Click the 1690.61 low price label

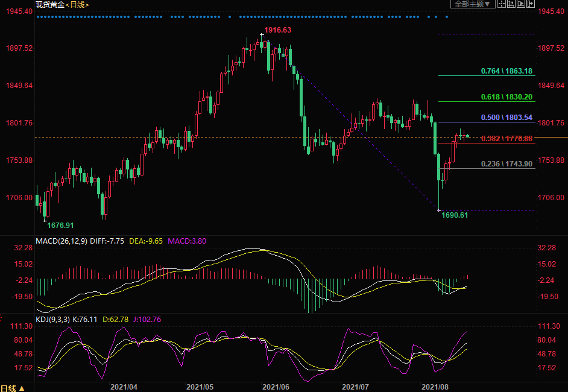[455, 215]
